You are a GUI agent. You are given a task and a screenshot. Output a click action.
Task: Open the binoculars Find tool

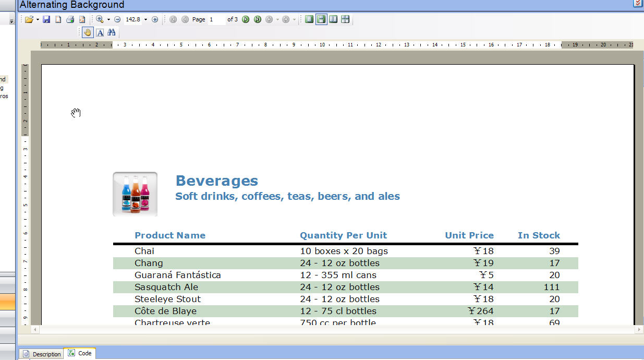click(x=112, y=32)
